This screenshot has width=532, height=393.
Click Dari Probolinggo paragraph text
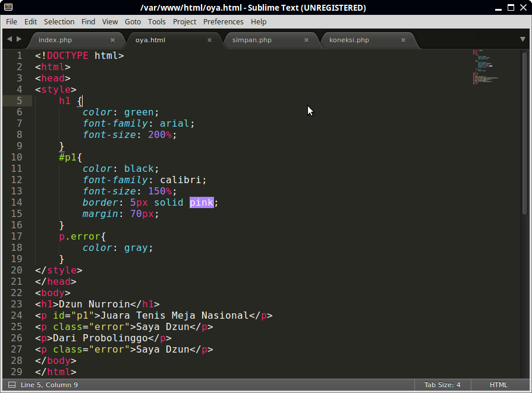pos(100,338)
